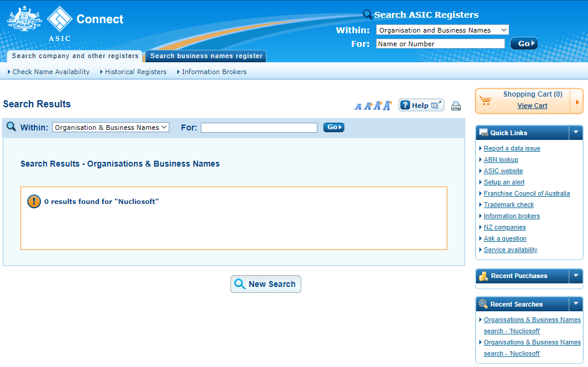Image resolution: width=588 pixels, height=367 pixels.
Task: Click the Go button in the header
Action: click(x=524, y=43)
